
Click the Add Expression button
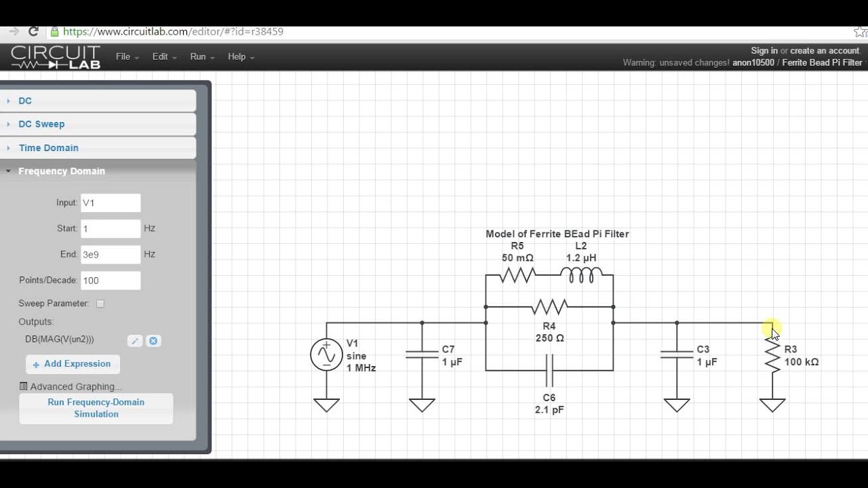73,364
